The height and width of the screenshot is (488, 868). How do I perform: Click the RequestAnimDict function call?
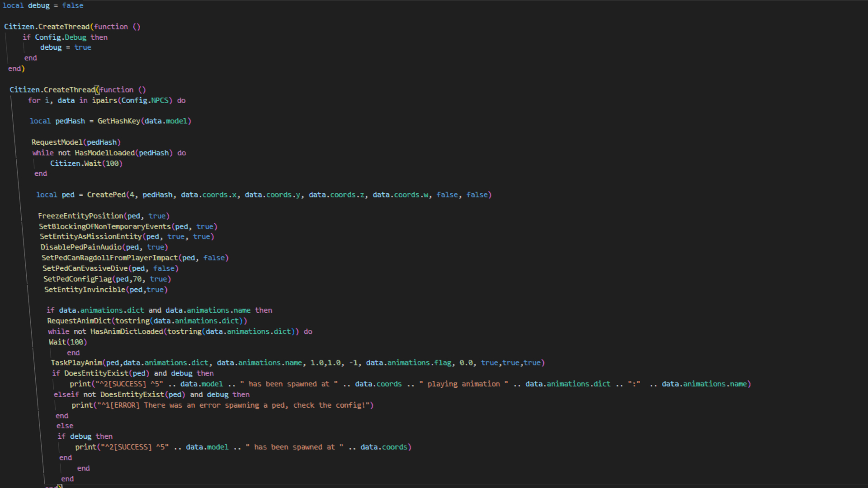(x=79, y=321)
